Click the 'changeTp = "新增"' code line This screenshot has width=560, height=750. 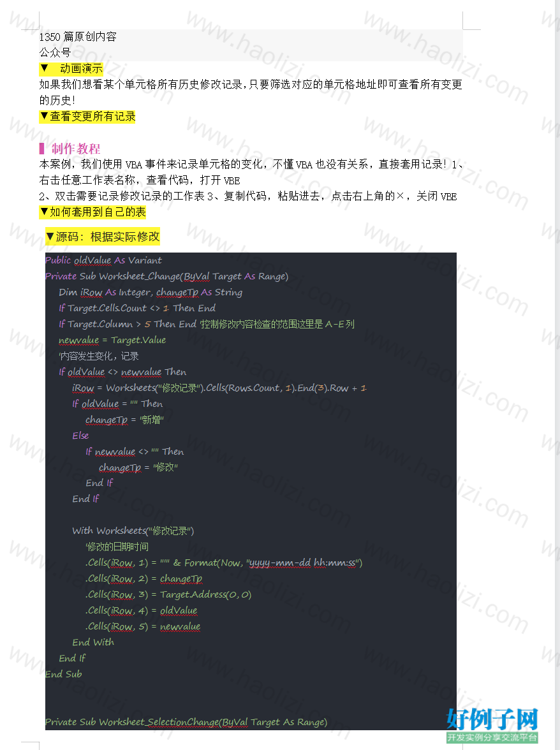[x=125, y=420]
